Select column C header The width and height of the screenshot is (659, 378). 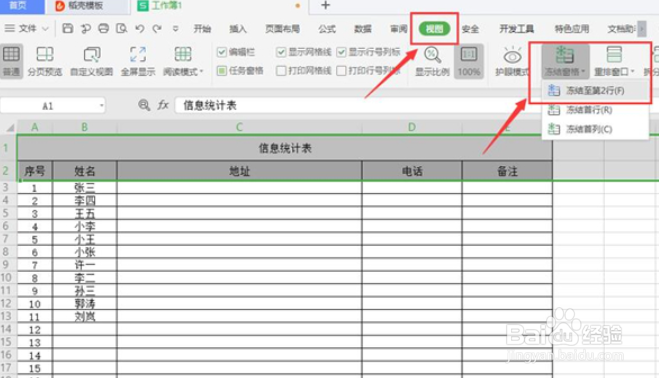click(239, 127)
